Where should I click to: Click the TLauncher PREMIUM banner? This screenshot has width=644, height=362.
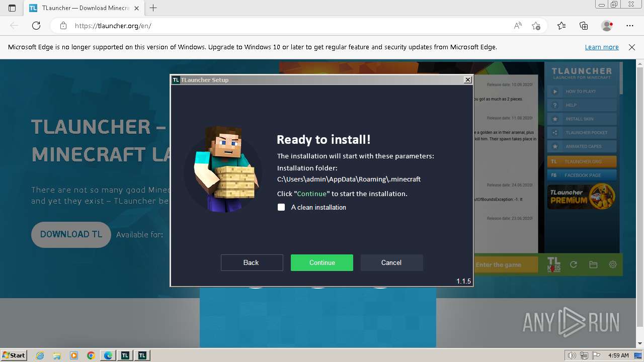coord(582,197)
